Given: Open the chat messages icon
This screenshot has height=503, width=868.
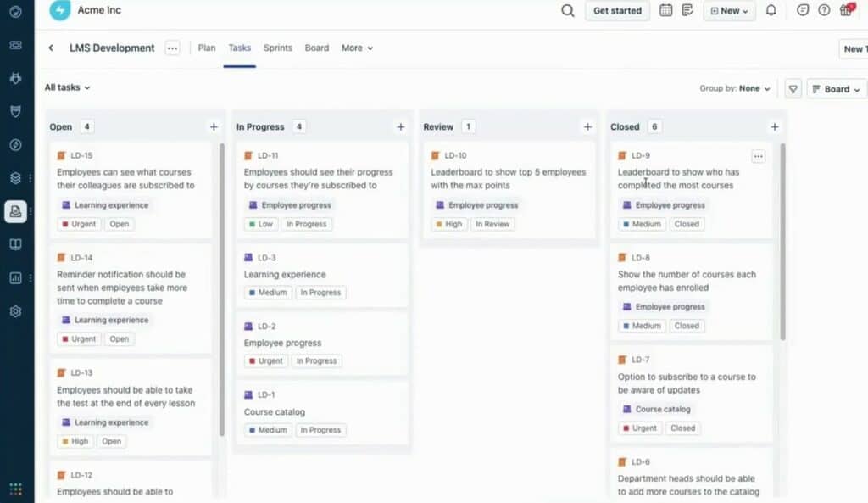Looking at the screenshot, I should pos(803,10).
